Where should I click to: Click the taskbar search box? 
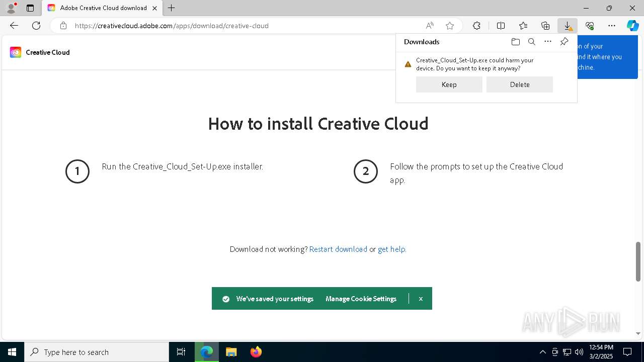[x=97, y=352]
